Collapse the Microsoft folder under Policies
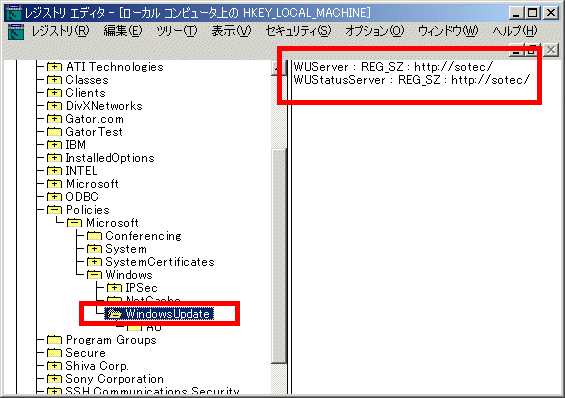This screenshot has height=398, width=565. 74,223
